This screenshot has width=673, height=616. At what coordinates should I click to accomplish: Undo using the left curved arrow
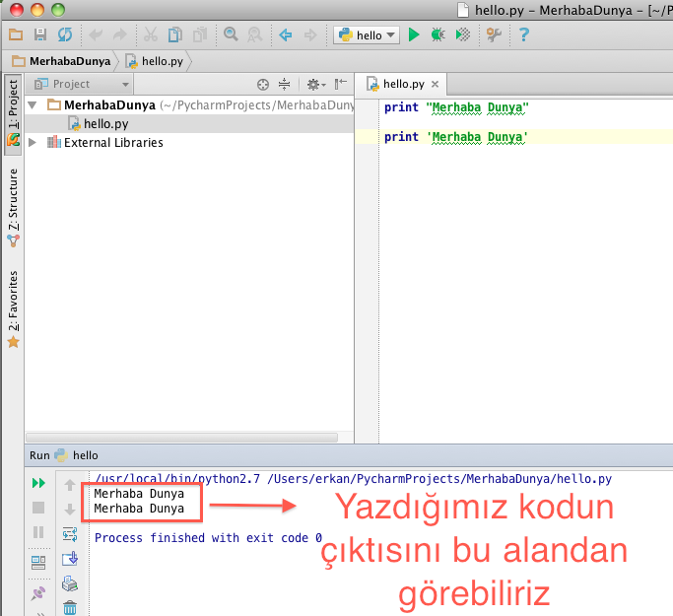coord(96,34)
